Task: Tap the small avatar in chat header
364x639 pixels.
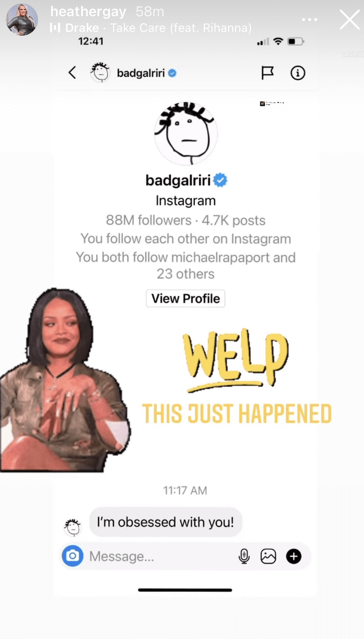Action: click(x=100, y=73)
